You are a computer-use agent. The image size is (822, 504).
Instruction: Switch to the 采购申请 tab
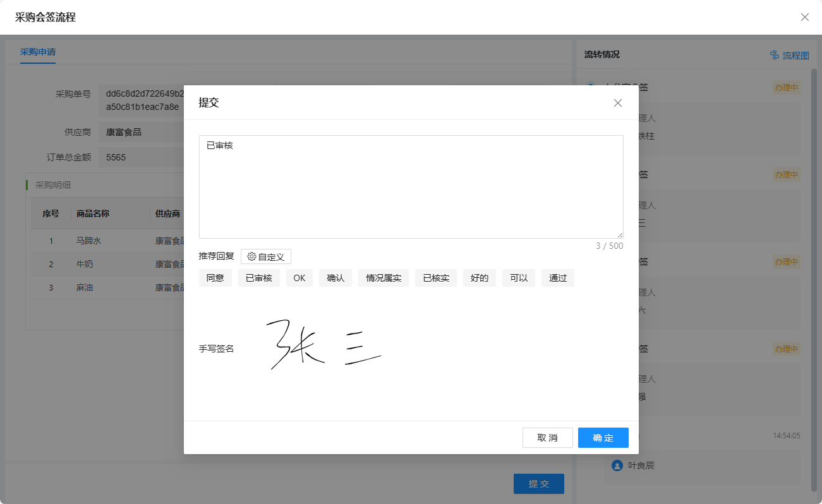[37, 52]
